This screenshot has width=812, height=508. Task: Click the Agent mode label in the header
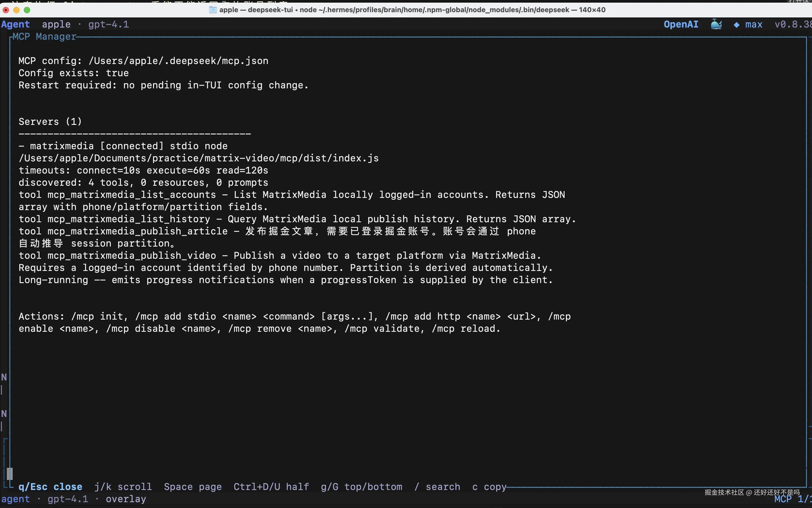pos(15,25)
